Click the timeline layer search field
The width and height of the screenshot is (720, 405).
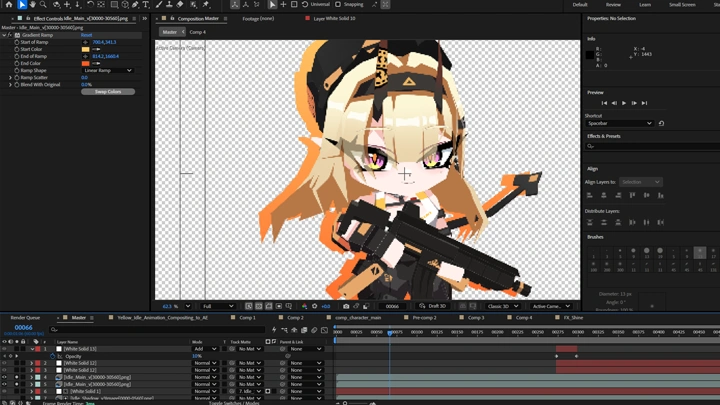pyautogui.click(x=158, y=330)
